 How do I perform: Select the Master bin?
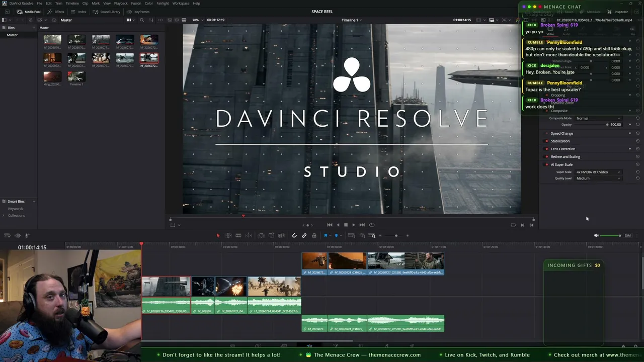pos(12,35)
